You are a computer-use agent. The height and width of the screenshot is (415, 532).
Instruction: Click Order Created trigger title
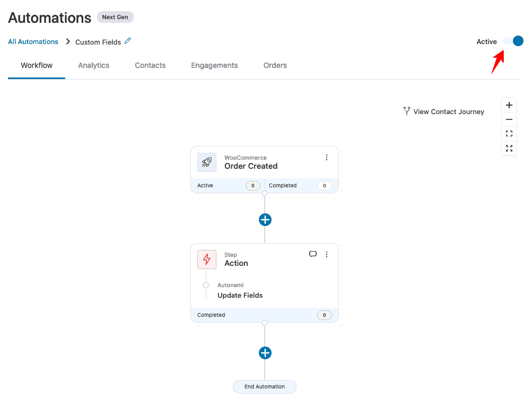251,166
